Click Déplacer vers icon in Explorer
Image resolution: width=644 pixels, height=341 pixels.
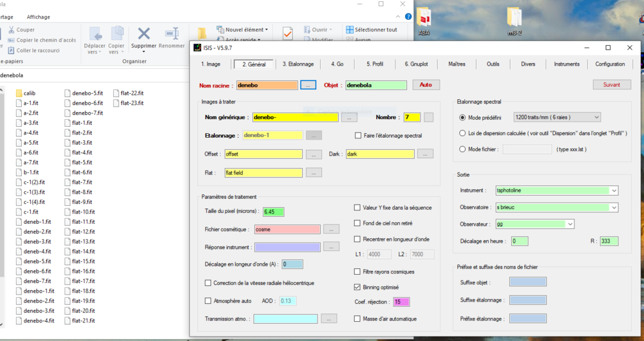click(x=95, y=33)
